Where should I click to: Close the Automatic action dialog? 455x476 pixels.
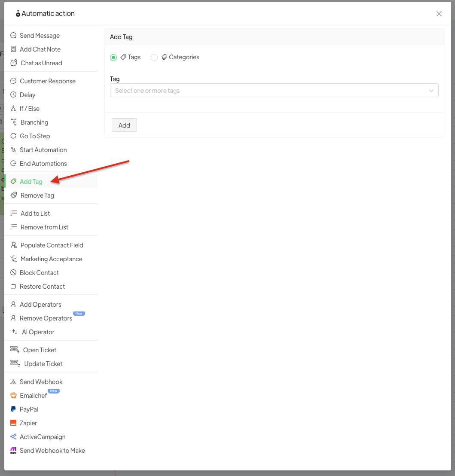click(x=439, y=14)
